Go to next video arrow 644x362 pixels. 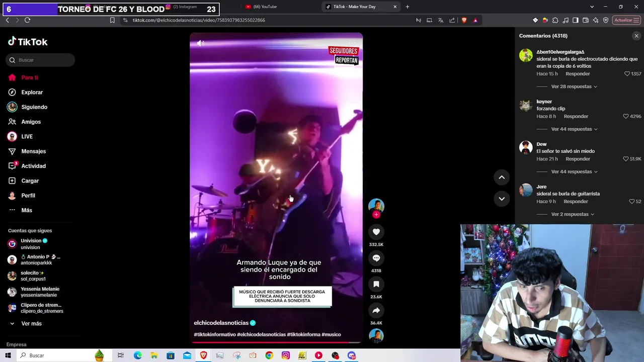pyautogui.click(x=502, y=199)
